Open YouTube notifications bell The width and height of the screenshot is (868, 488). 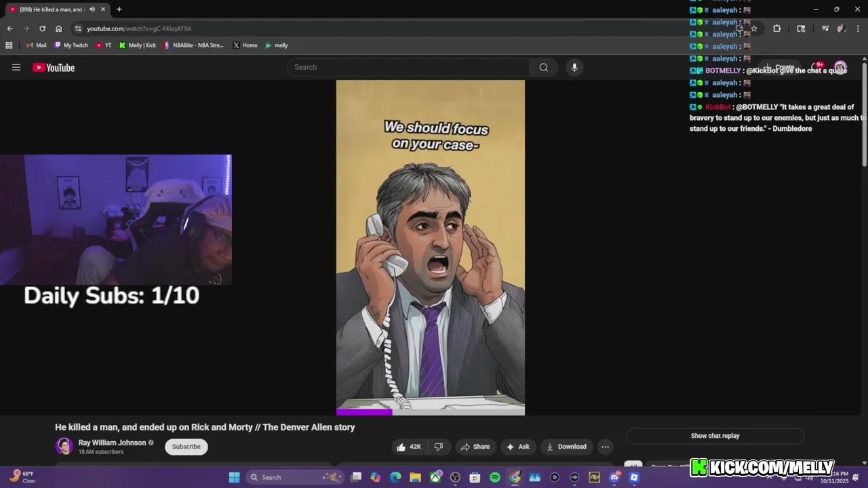817,67
